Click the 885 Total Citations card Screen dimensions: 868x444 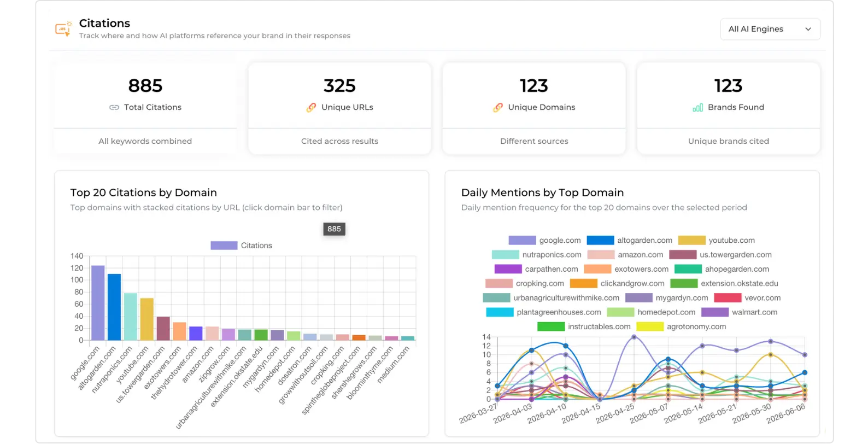[145, 108]
